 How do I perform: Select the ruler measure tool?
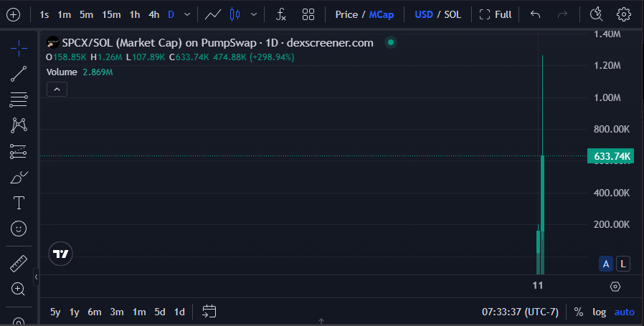[x=19, y=264]
